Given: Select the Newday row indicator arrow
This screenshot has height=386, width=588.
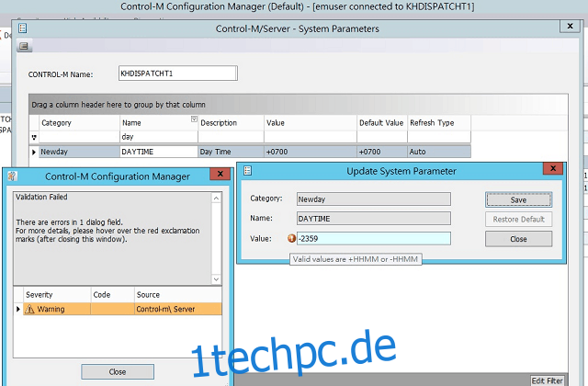Looking at the screenshot, I should [34, 152].
